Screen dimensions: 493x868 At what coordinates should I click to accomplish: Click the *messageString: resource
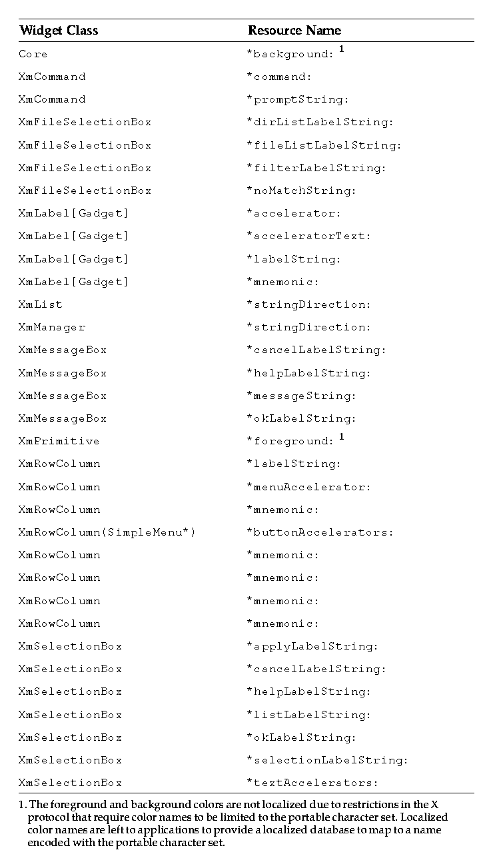(301, 396)
